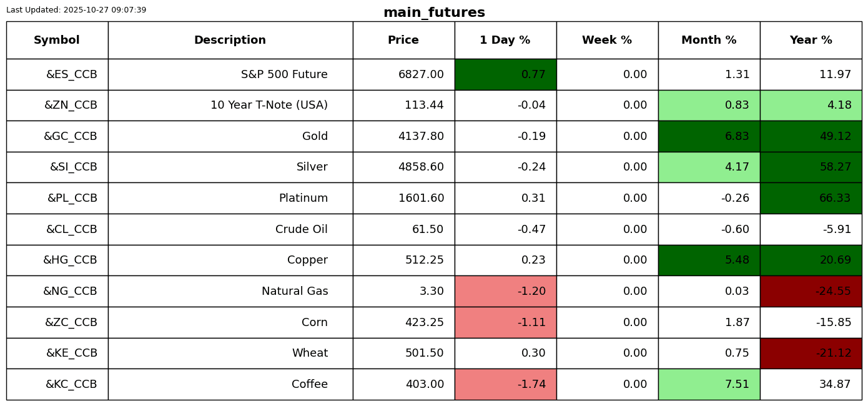Click the light green 7.51 cell
The width and height of the screenshot is (868, 406).
tap(709, 384)
